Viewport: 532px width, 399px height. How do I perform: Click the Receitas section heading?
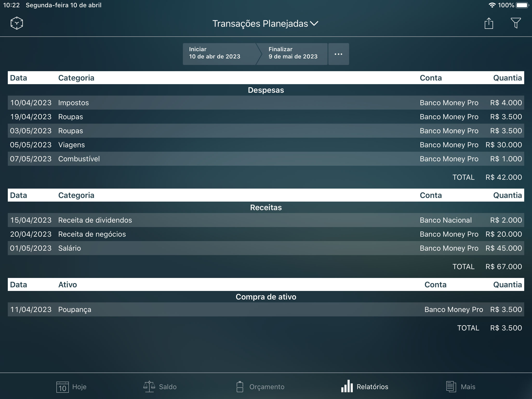(x=266, y=208)
